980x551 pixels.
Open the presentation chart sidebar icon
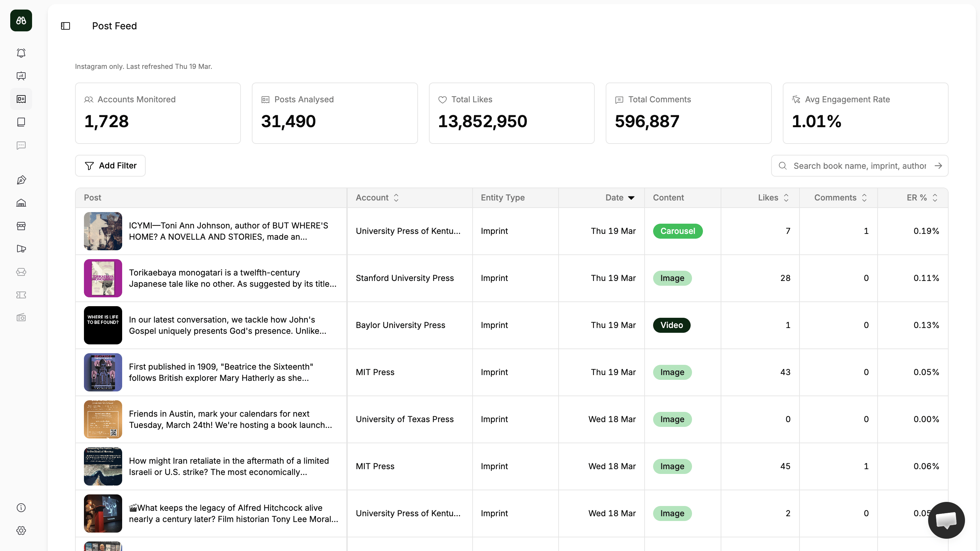pos(21,76)
